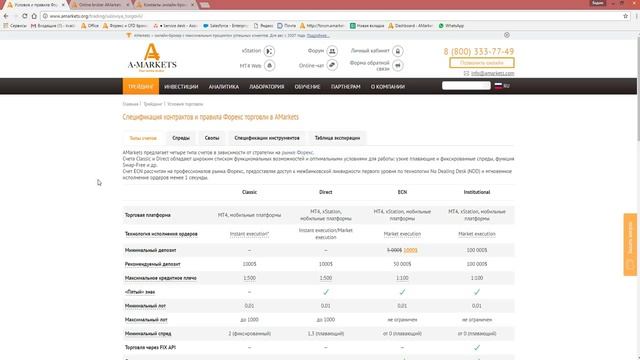
Task: Click the Позвонить онлайн button
Action: (482, 63)
